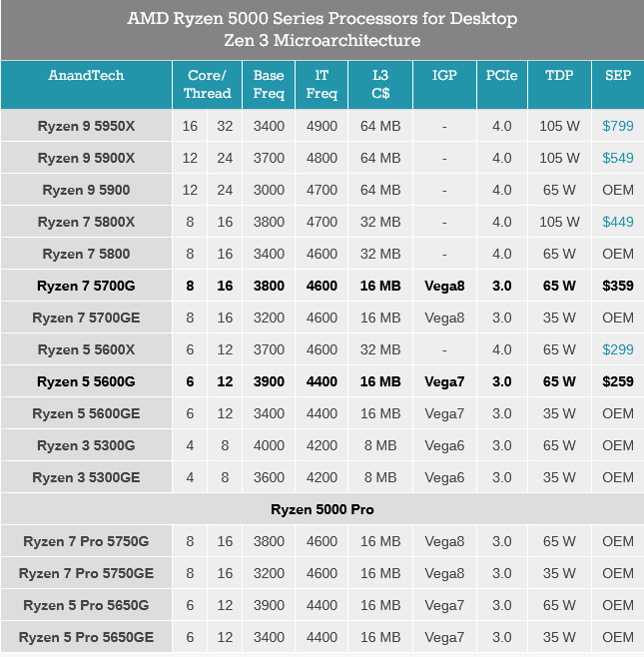Click the Ryzen 5000 Pro section heading
644x657 pixels.
(322, 509)
